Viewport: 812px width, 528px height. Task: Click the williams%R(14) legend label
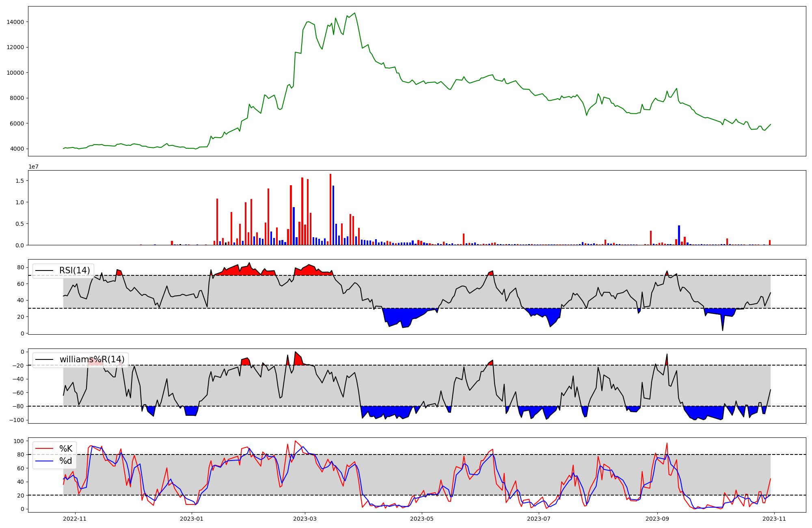[x=92, y=359]
